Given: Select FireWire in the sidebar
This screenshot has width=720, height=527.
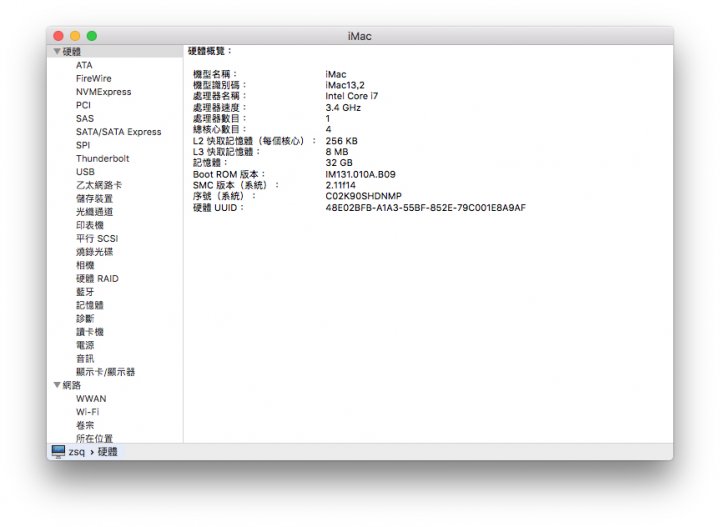Looking at the screenshot, I should click(x=94, y=78).
